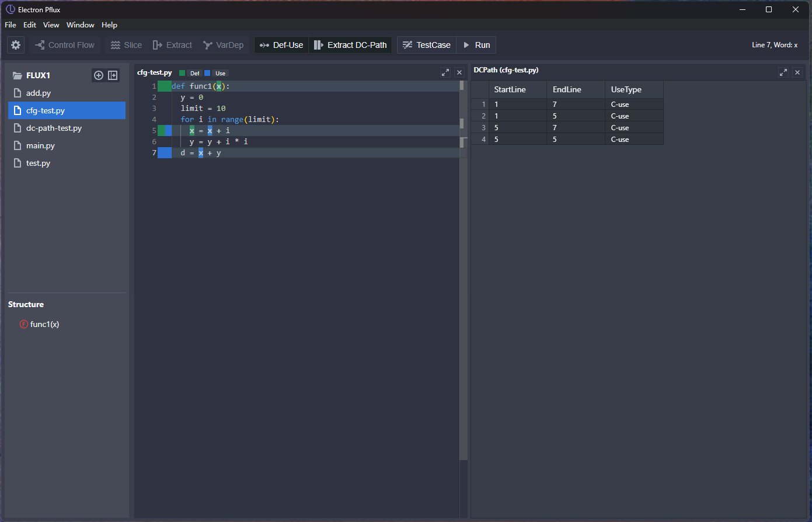The image size is (812, 522).
Task: Click the Structure panel heading
Action: tap(26, 304)
